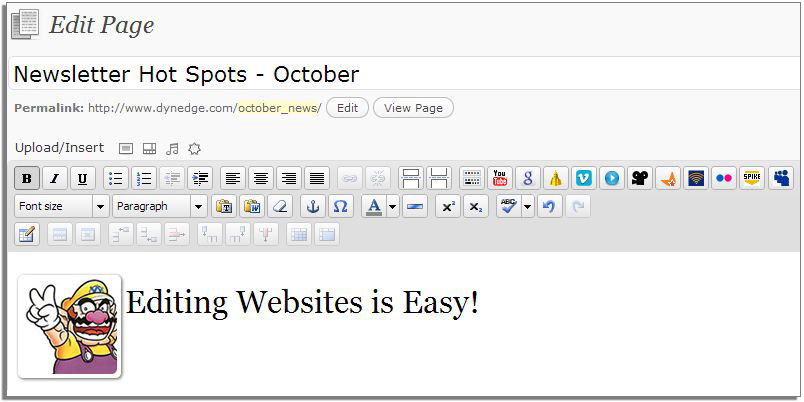Click the Vimeo embed icon
The image size is (804, 402).
pos(584,179)
